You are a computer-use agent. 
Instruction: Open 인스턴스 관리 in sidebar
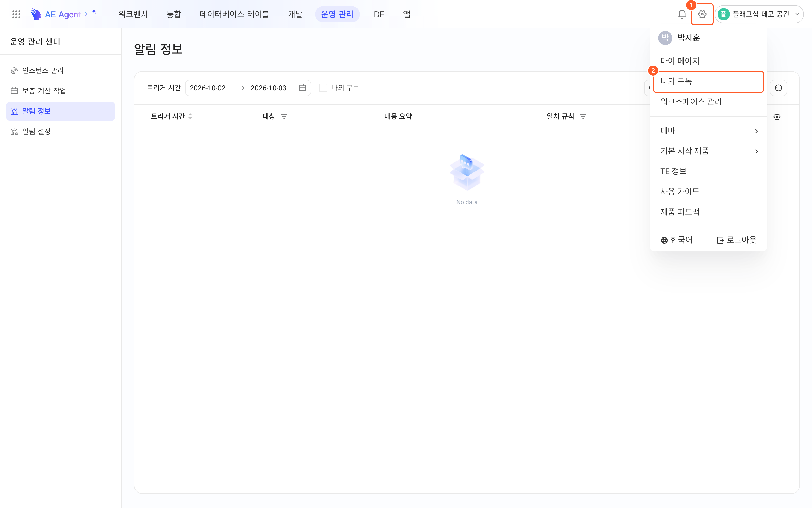(x=61, y=71)
